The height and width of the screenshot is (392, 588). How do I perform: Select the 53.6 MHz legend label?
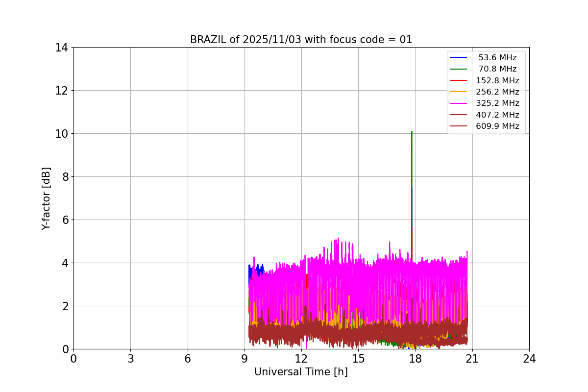click(x=497, y=58)
